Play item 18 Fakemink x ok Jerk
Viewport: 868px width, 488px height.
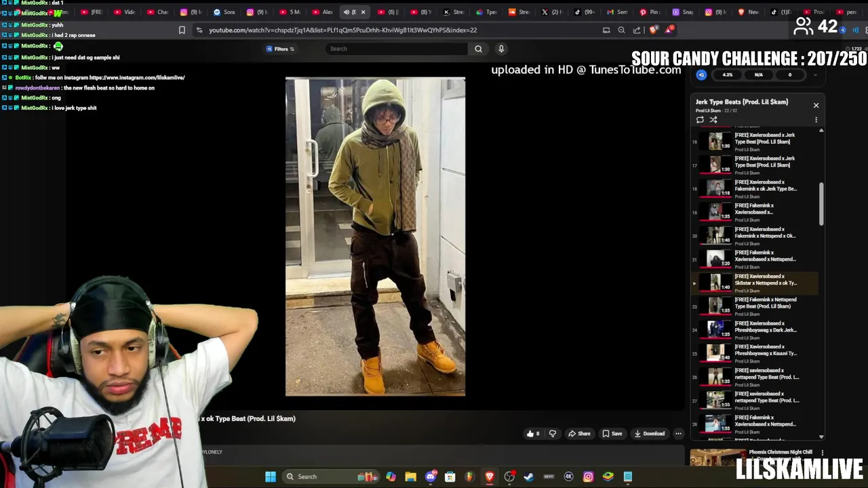pyautogui.click(x=754, y=188)
